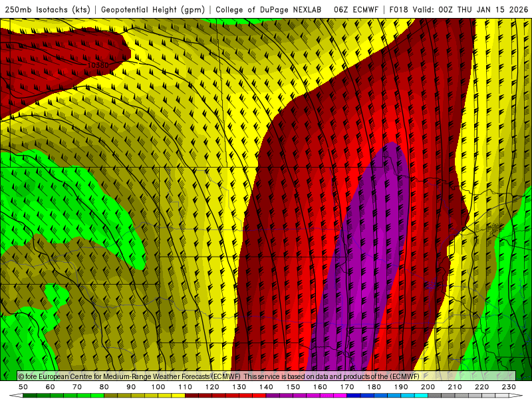Click the dark grey swatch starting at 200
Screen dimensions: 532x399
point(435,396)
